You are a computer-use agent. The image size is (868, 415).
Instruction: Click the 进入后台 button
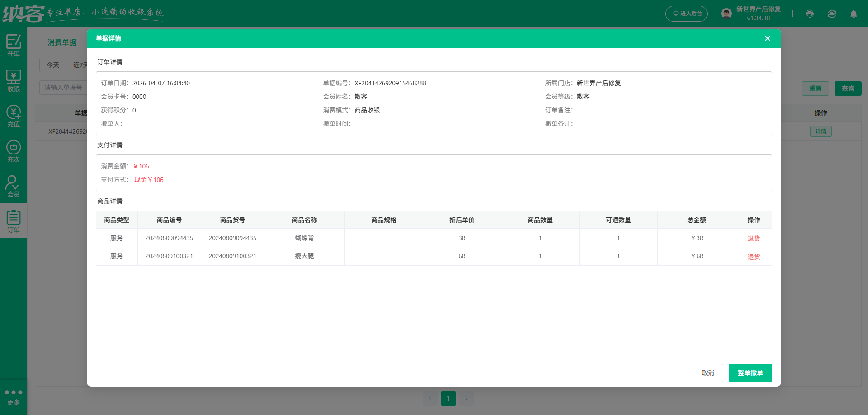tap(686, 14)
